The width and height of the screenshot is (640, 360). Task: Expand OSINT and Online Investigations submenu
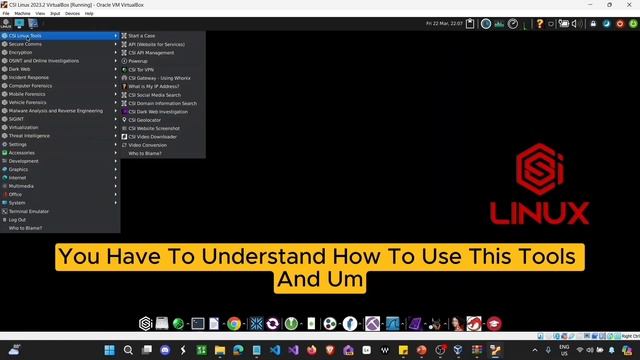[x=60, y=61]
